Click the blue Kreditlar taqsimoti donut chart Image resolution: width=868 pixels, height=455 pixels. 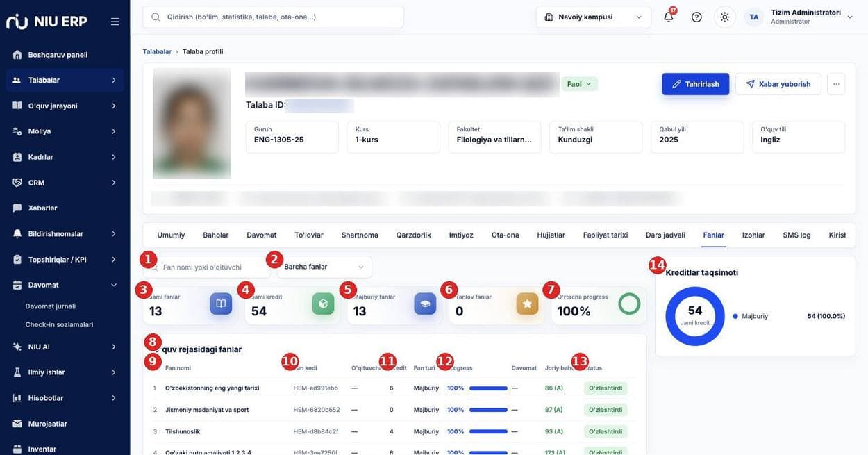(x=695, y=316)
